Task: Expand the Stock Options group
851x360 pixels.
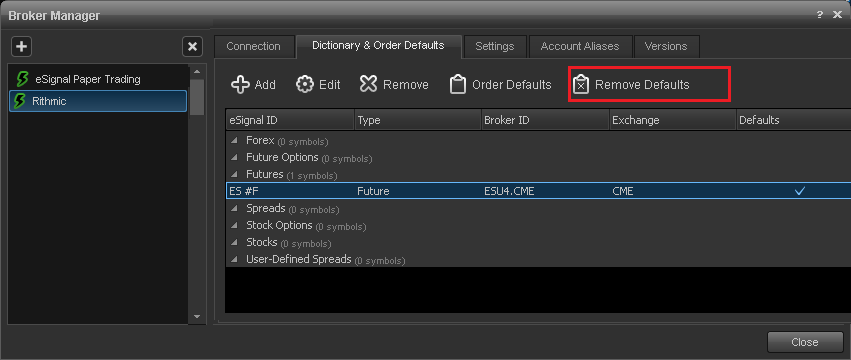Action: (x=235, y=226)
